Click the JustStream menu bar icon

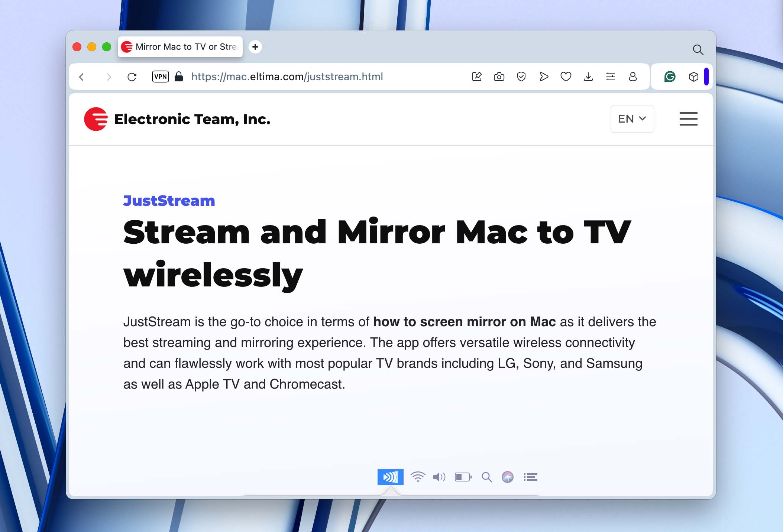390,477
